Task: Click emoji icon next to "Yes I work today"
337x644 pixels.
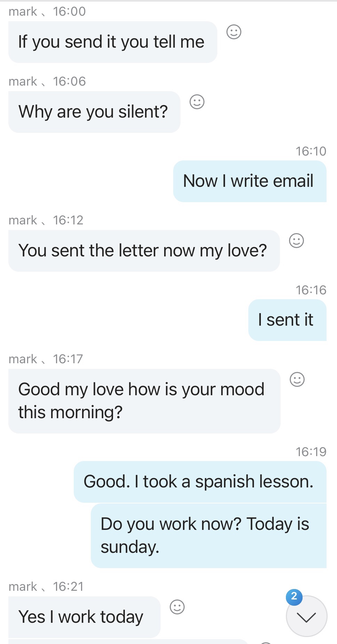Action: click(177, 607)
